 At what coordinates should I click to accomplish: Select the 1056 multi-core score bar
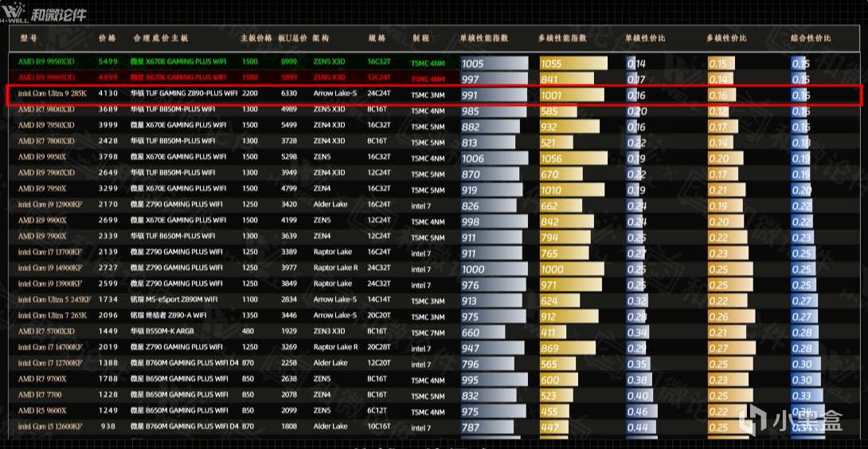(573, 158)
